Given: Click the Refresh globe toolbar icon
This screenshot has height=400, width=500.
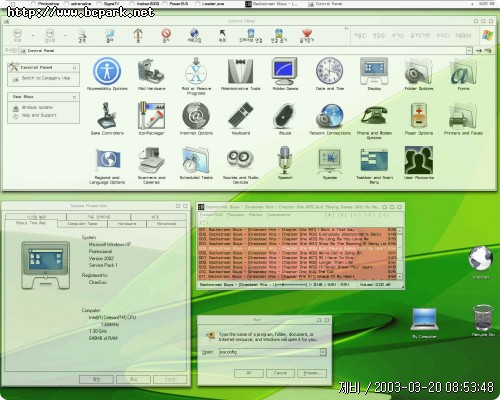Looking at the screenshot, I should 194,35.
